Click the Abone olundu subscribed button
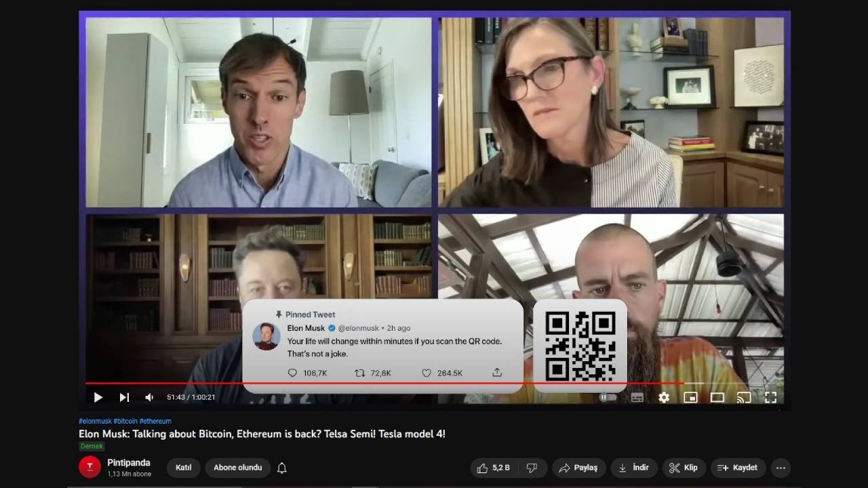The image size is (868, 488). (237, 468)
